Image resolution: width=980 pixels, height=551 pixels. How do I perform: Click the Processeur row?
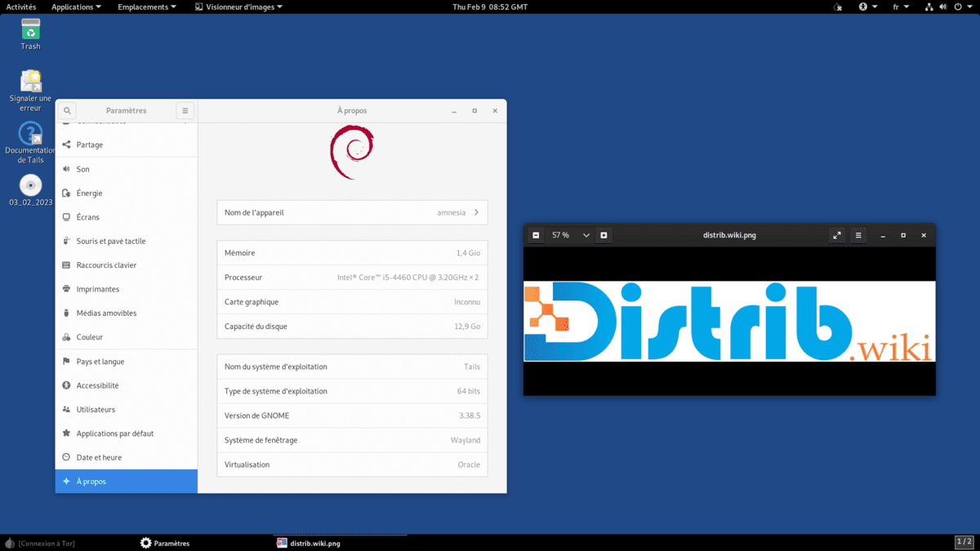(x=352, y=278)
